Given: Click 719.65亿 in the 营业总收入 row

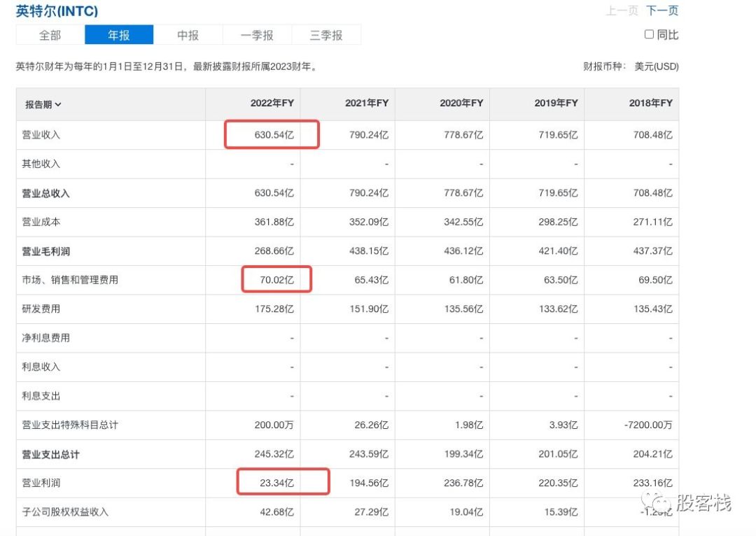Looking at the screenshot, I should pos(559,193).
